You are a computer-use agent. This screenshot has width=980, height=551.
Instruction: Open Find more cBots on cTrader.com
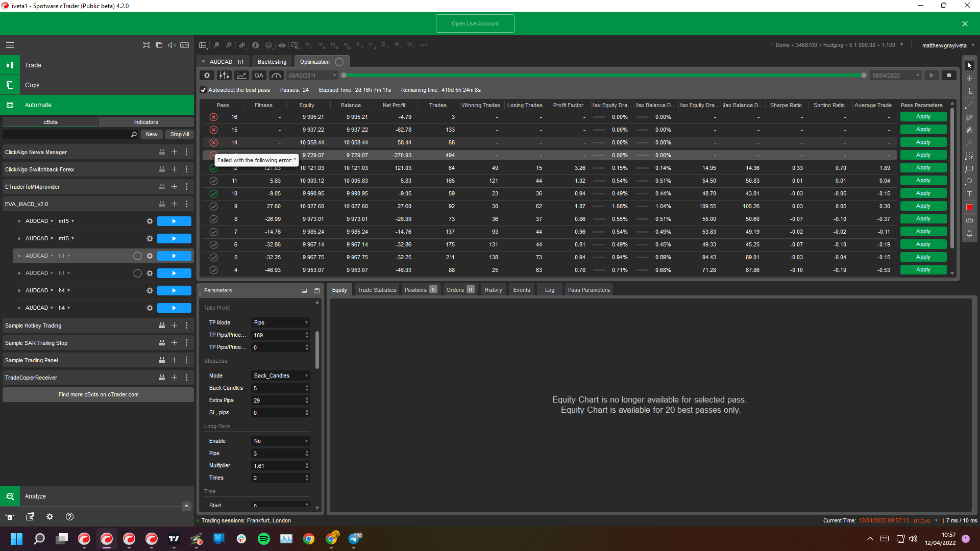click(99, 394)
